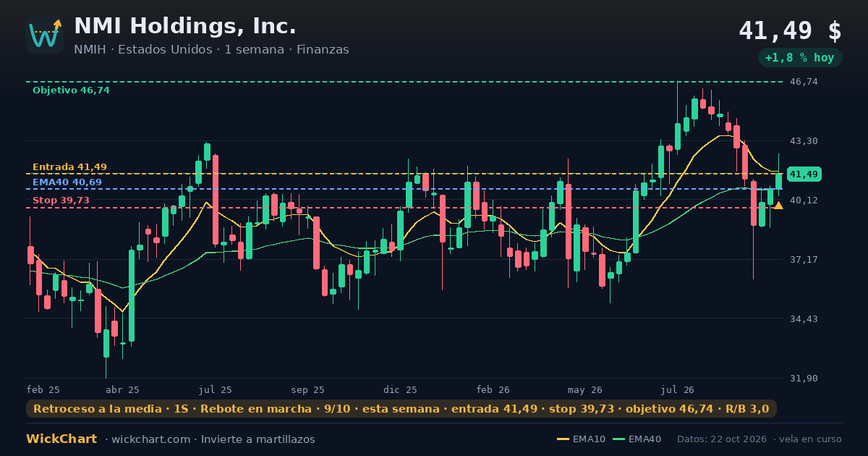Click the NMIH ticker subtitle line
The height and width of the screenshot is (456, 868).
click(211, 49)
